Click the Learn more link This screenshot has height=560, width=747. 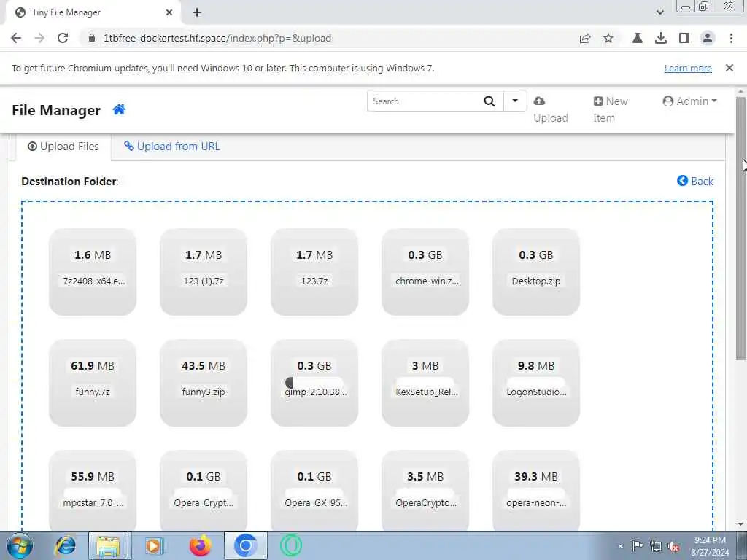[688, 68]
